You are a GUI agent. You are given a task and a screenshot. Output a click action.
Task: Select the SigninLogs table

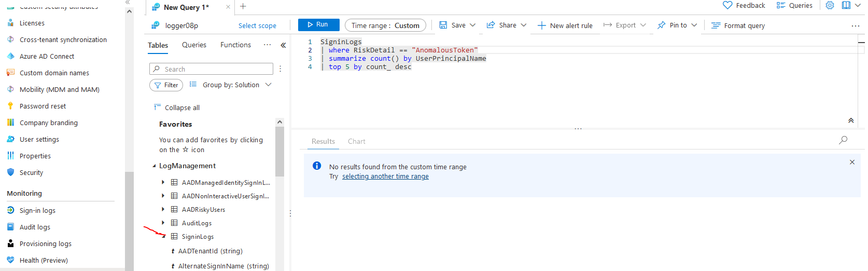(x=198, y=237)
